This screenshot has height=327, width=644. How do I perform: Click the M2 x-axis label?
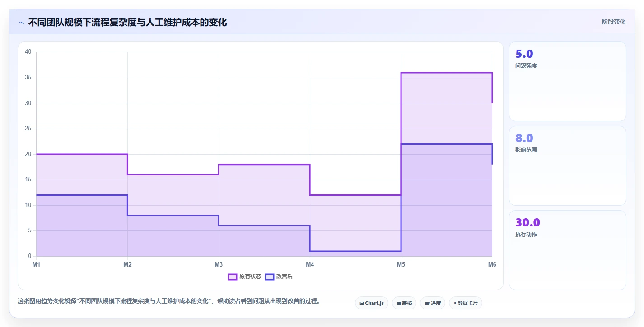[127, 265]
